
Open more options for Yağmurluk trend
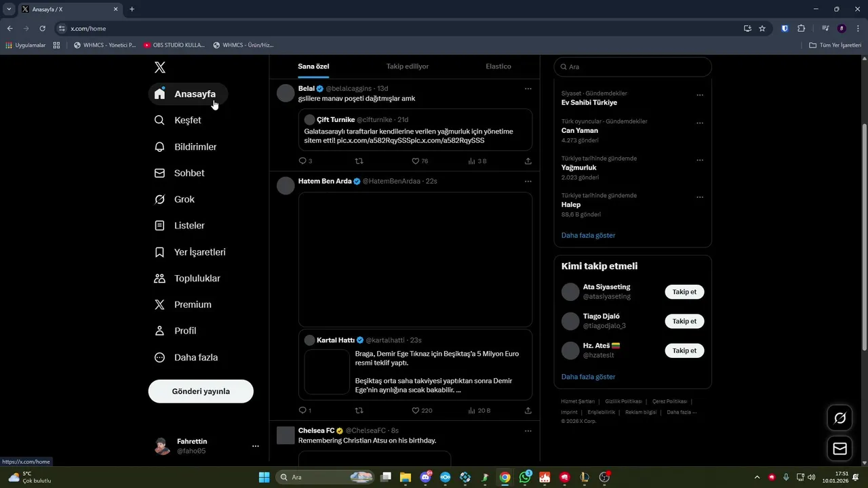pyautogui.click(x=700, y=161)
